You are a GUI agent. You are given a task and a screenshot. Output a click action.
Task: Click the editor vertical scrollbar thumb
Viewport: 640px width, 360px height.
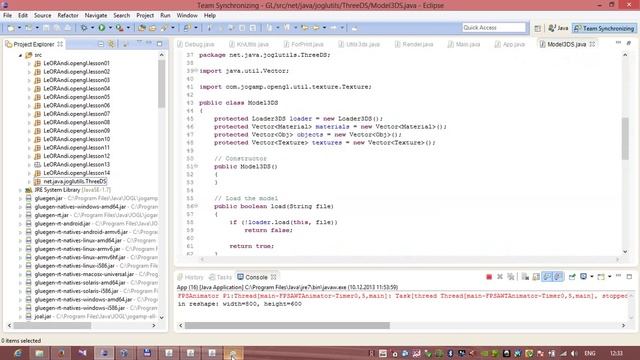tap(625, 138)
